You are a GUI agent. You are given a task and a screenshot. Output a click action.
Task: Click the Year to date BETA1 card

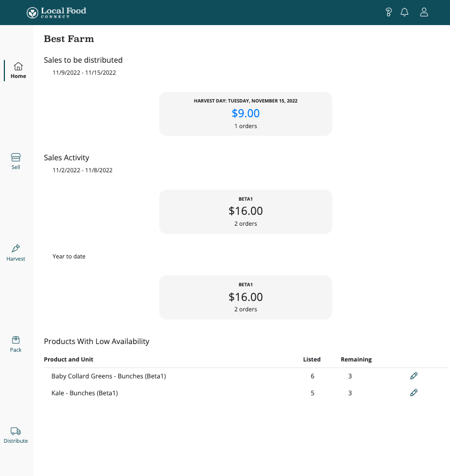tap(245, 297)
